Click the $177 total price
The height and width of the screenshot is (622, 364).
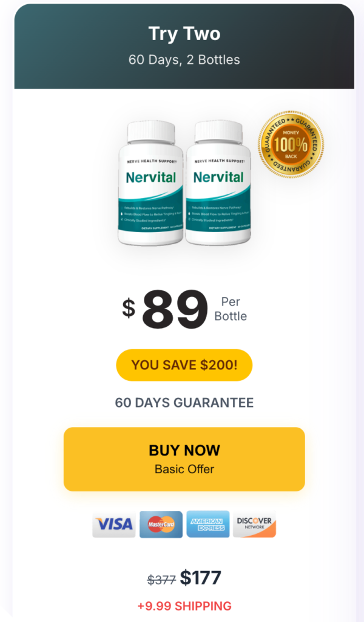[200, 578]
